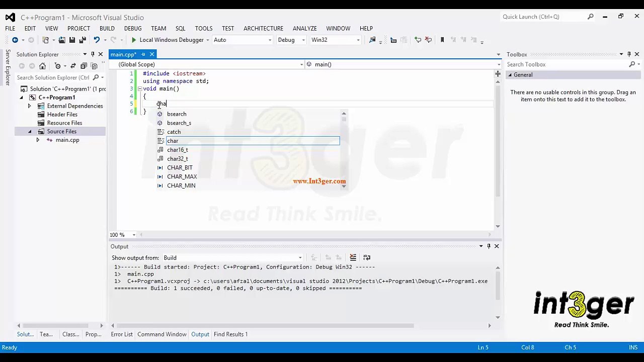The height and width of the screenshot is (362, 644).
Task: Click the Search Toolbox magnifier icon
Action: click(x=632, y=64)
